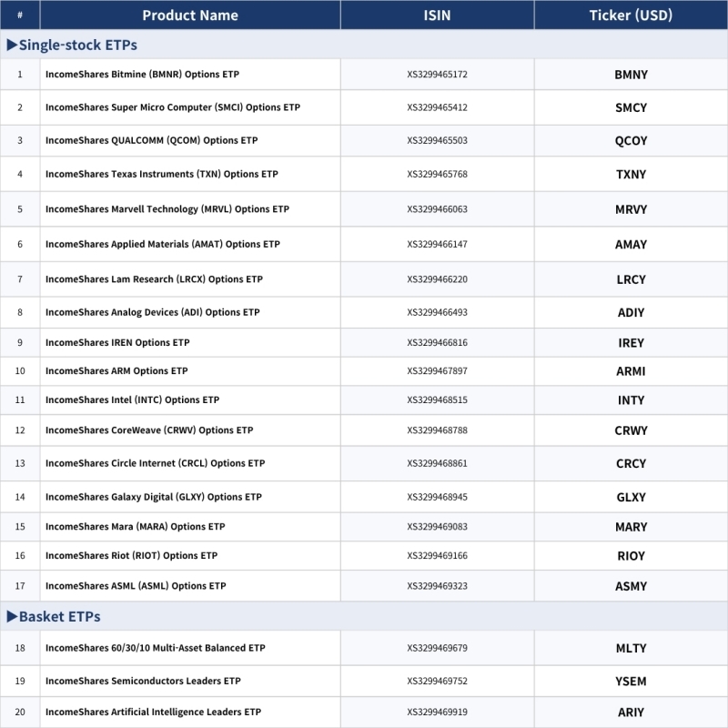Viewport: 728px width, 728px height.
Task: Click ticker CRWY
Action: [631, 430]
